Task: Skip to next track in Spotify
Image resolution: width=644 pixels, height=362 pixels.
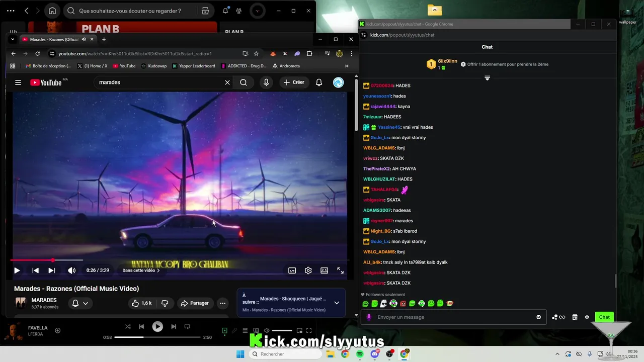Action: coord(174,327)
